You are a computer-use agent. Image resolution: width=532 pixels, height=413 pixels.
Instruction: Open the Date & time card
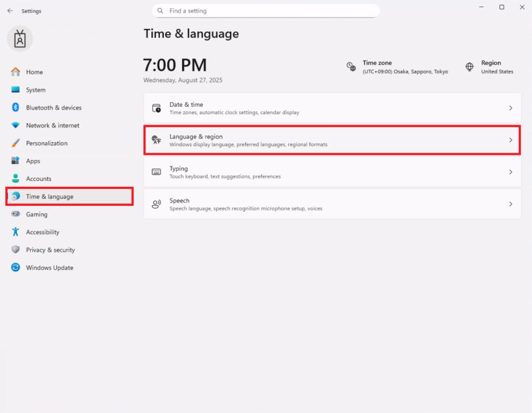tap(332, 108)
